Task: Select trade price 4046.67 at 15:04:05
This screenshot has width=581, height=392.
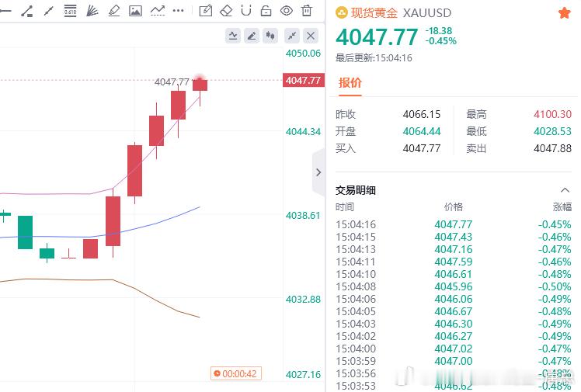Action: click(x=454, y=311)
